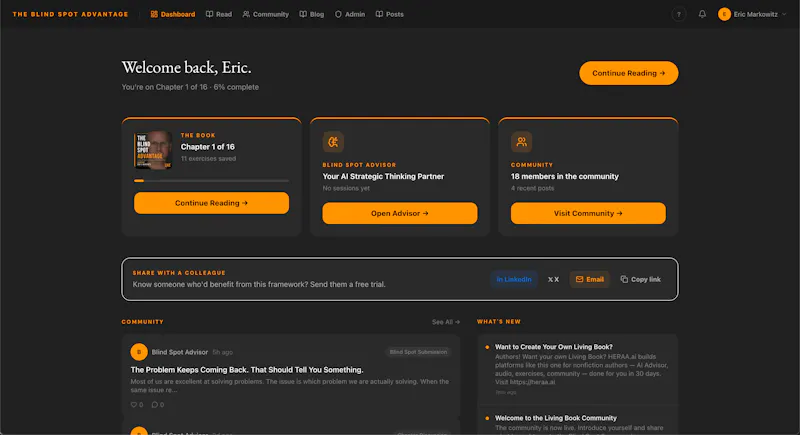Image resolution: width=800 pixels, height=435 pixels.
Task: Click the Blind Spot Submission tag
Action: tap(418, 352)
